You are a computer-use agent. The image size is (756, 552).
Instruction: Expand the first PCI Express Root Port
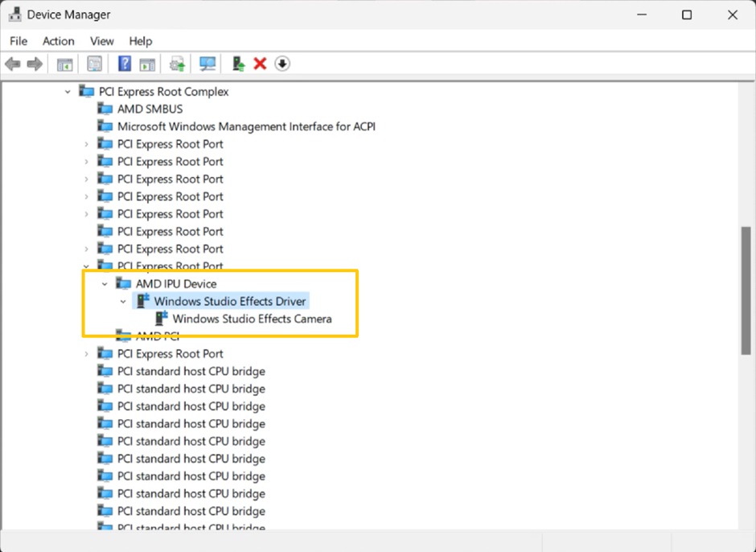click(x=86, y=143)
